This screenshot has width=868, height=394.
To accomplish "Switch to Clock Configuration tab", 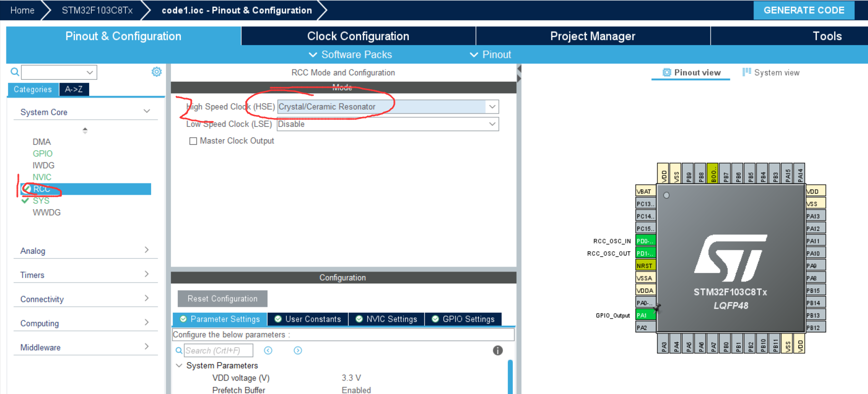I will pyautogui.click(x=358, y=36).
